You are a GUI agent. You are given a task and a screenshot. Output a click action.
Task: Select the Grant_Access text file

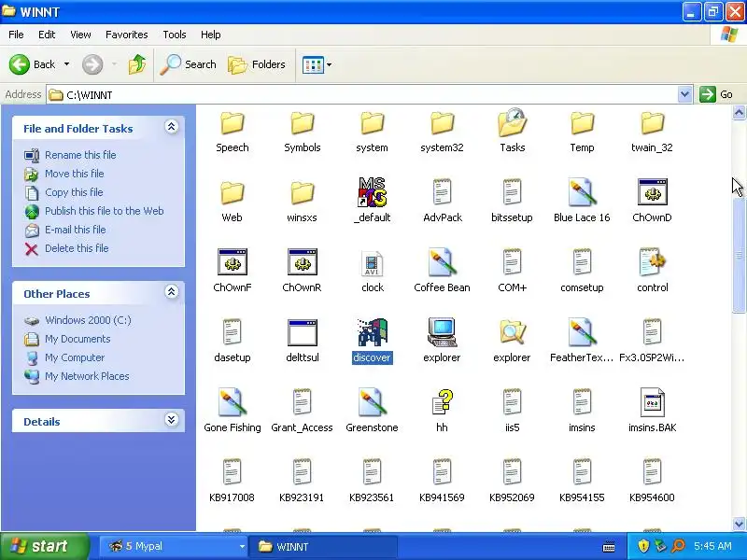click(302, 412)
